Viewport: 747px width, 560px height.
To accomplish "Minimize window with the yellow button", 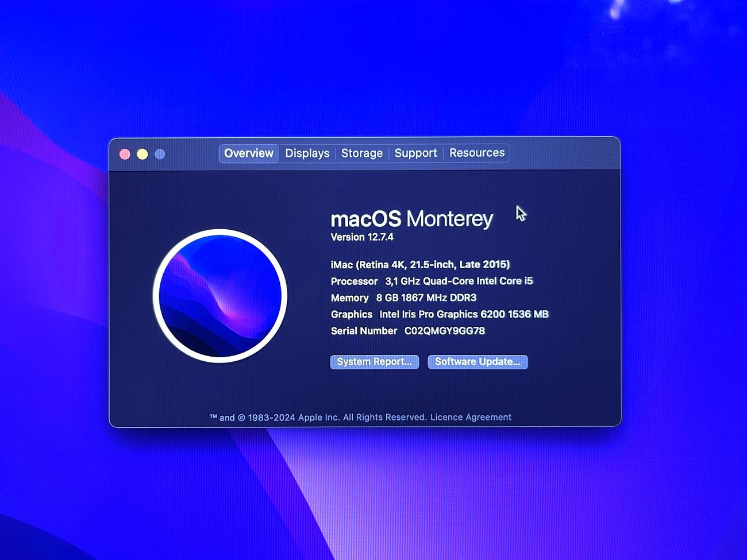I will click(x=143, y=154).
